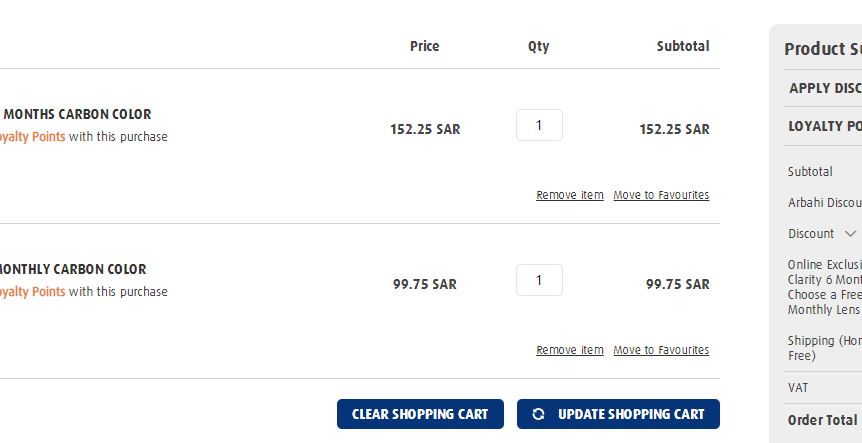This screenshot has height=443, width=862.
Task: Open the Monthly Carbon Color product title
Action: pos(73,269)
